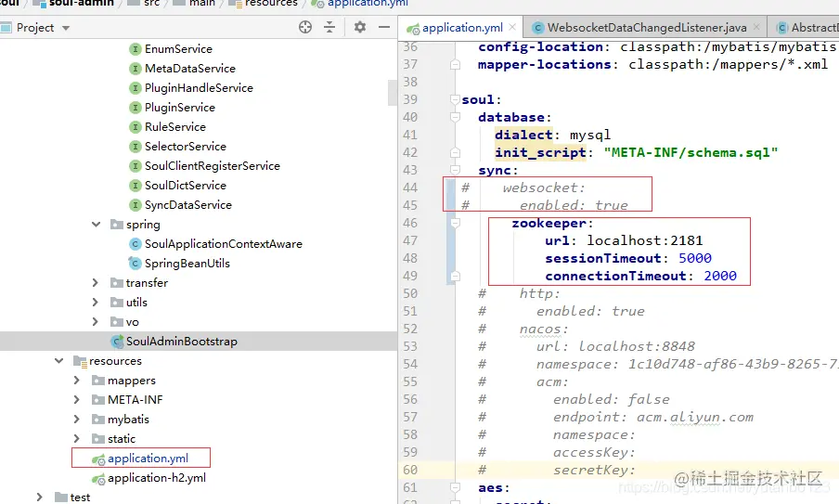Screen dimensions: 839x504
Task: Collapse the sync: block fold marker
Action: click(456, 170)
